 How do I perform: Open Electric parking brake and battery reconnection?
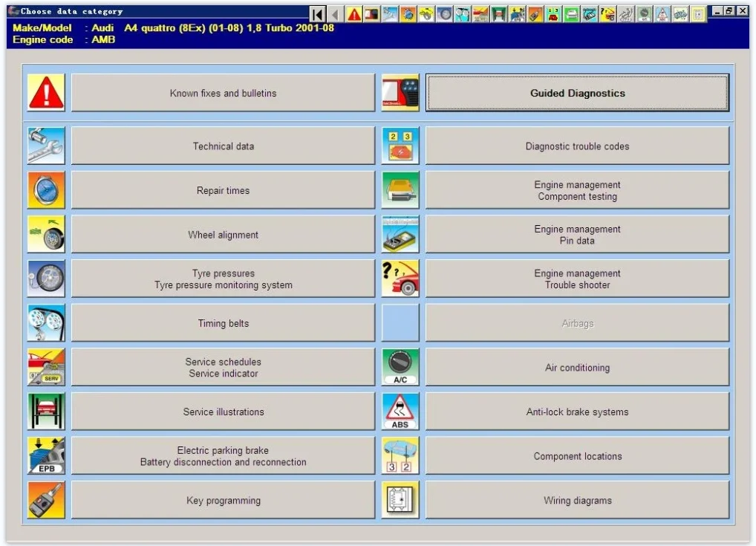tap(224, 456)
